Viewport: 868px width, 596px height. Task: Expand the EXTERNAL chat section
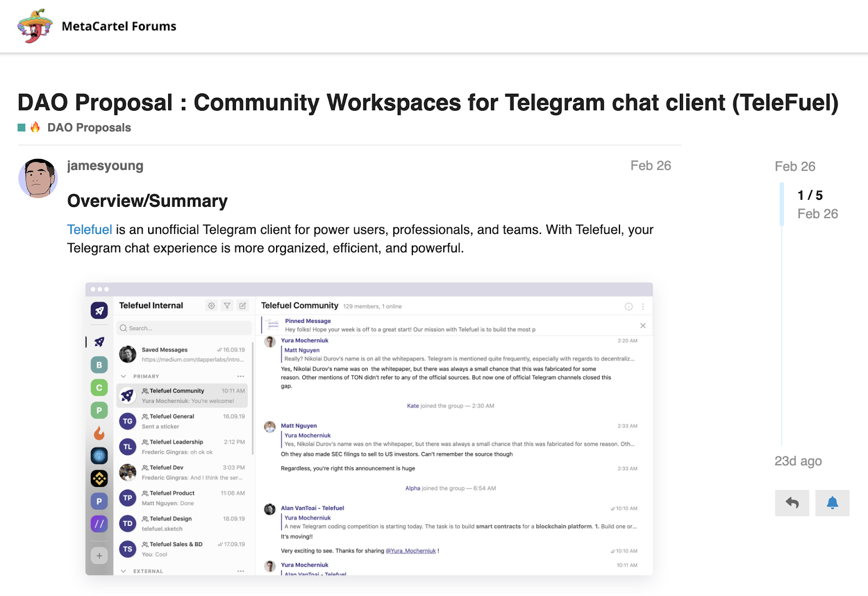pyautogui.click(x=124, y=571)
